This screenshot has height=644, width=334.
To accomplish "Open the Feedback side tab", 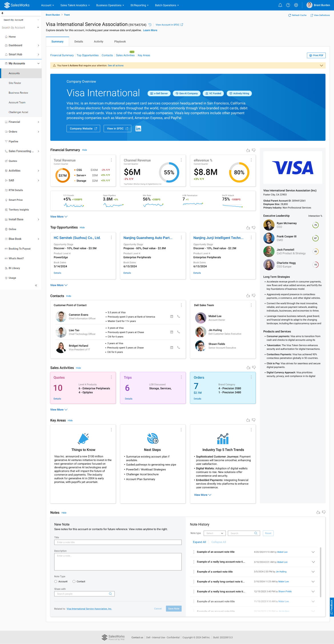I will click(332, 607).
